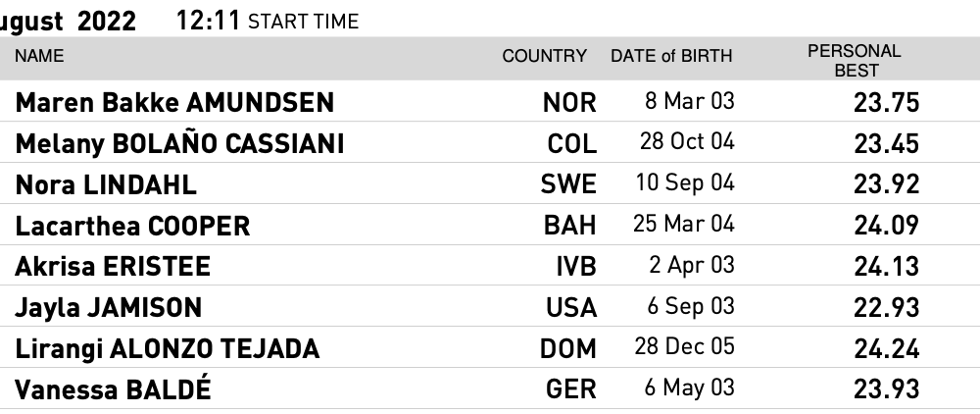Select athlete Melany BOLAÑO CASSIANI
The height and width of the screenshot is (414, 980).
pos(179,143)
